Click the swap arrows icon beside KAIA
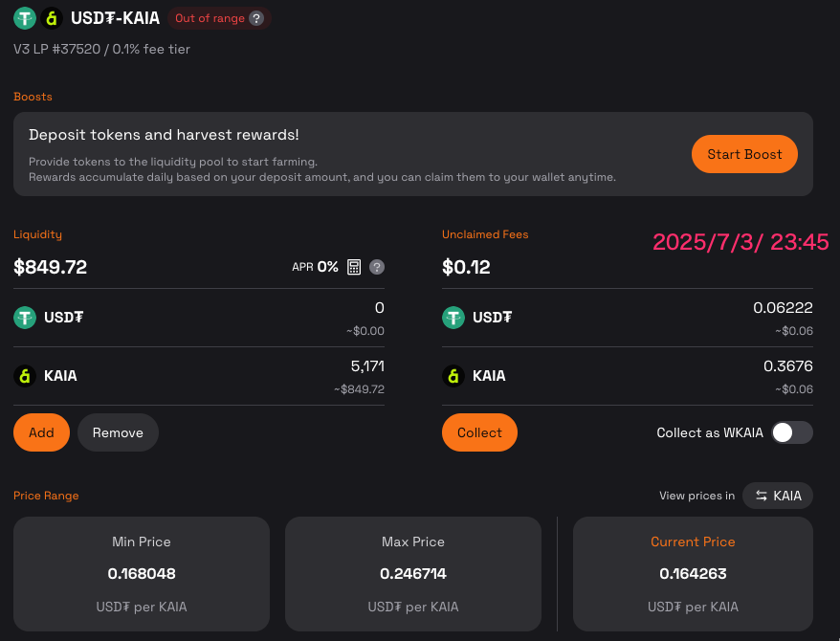 click(762, 496)
